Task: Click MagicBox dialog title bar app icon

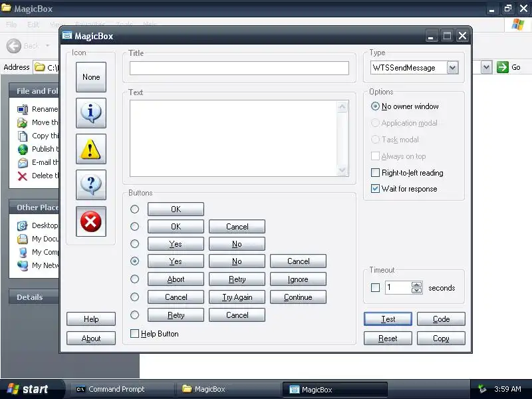Action: click(67, 36)
